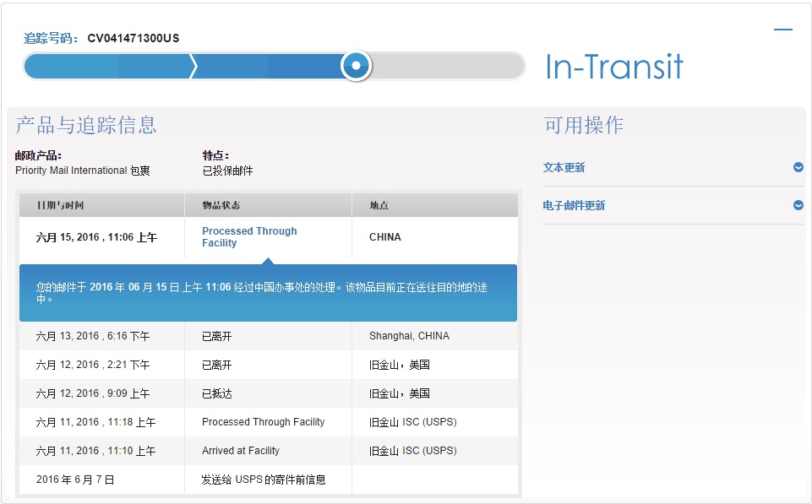Click the chevron step in the progress bar
The width and height of the screenshot is (812, 504).
(193, 66)
